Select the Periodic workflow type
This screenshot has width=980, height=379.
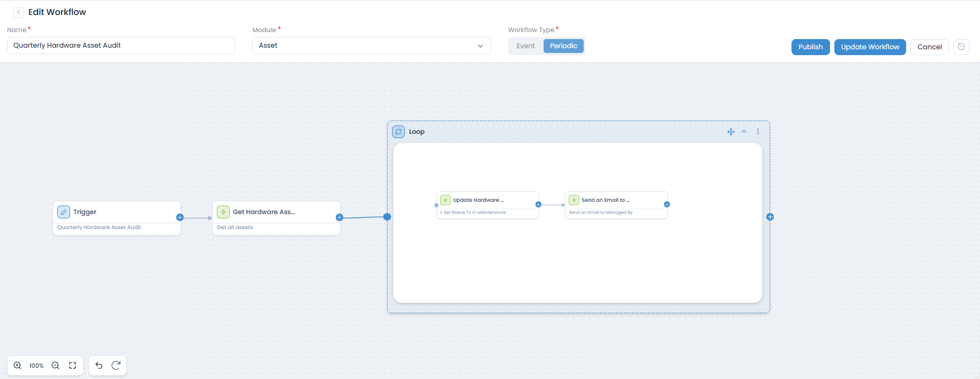point(563,46)
